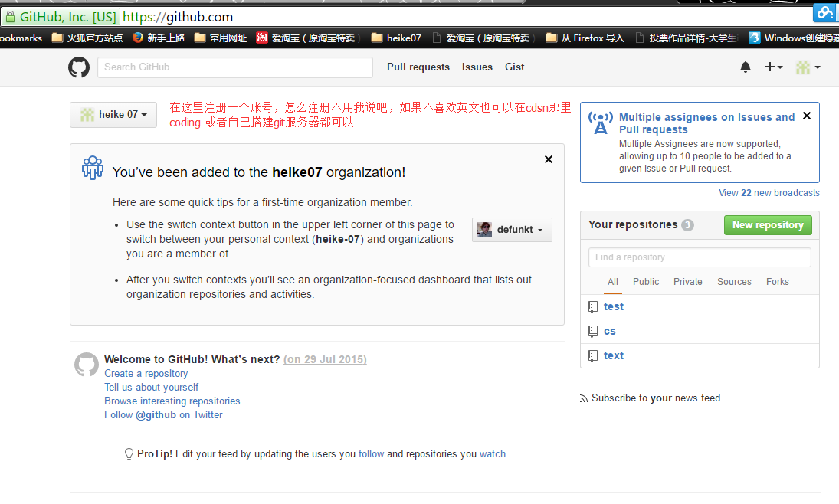839x504 pixels.
Task: Click the organization people icon
Action: tap(93, 168)
